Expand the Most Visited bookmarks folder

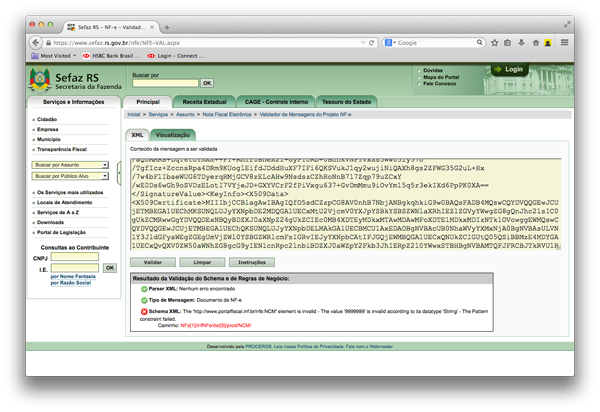click(x=54, y=56)
